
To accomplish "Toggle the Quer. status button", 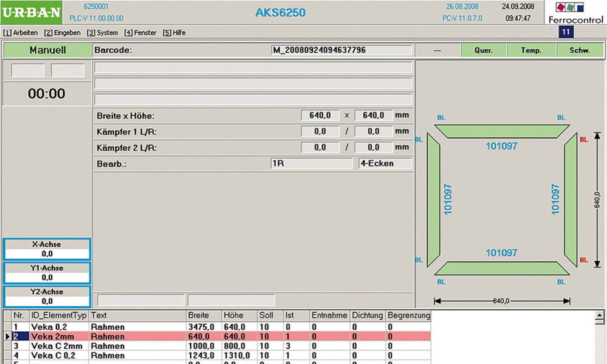I will point(484,50).
